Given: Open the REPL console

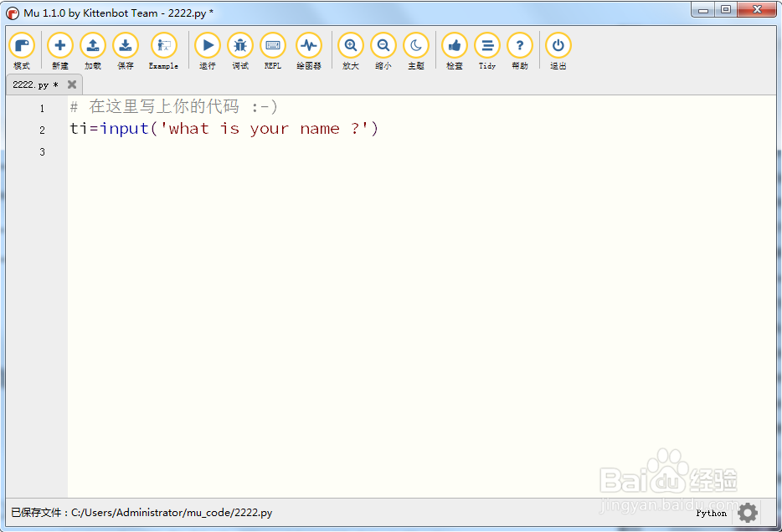Looking at the screenshot, I should pyautogui.click(x=273, y=46).
